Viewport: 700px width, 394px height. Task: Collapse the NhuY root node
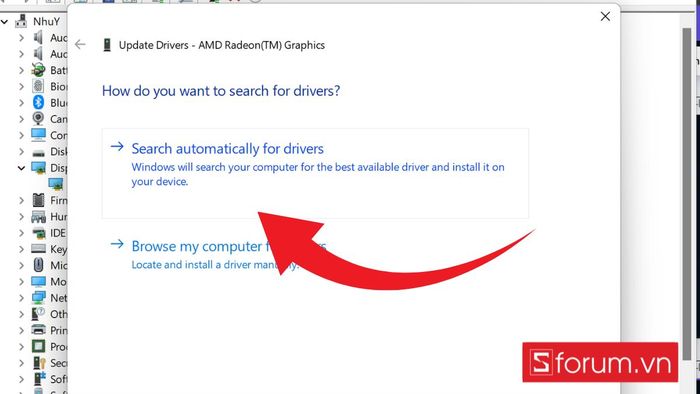click(x=5, y=21)
